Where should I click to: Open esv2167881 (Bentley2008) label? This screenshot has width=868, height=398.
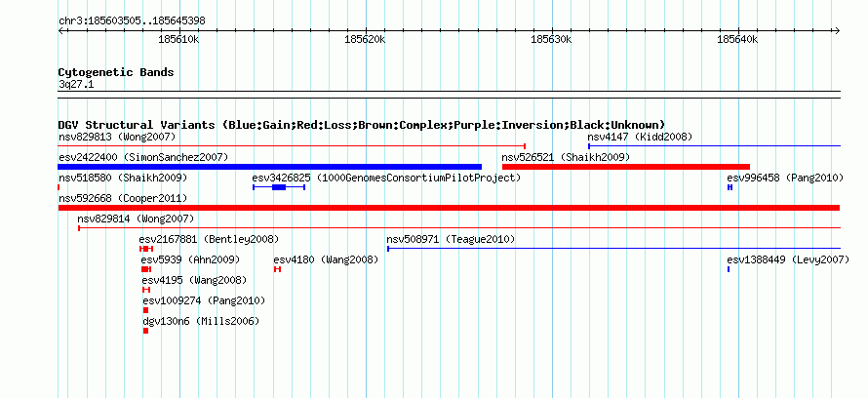coord(210,239)
